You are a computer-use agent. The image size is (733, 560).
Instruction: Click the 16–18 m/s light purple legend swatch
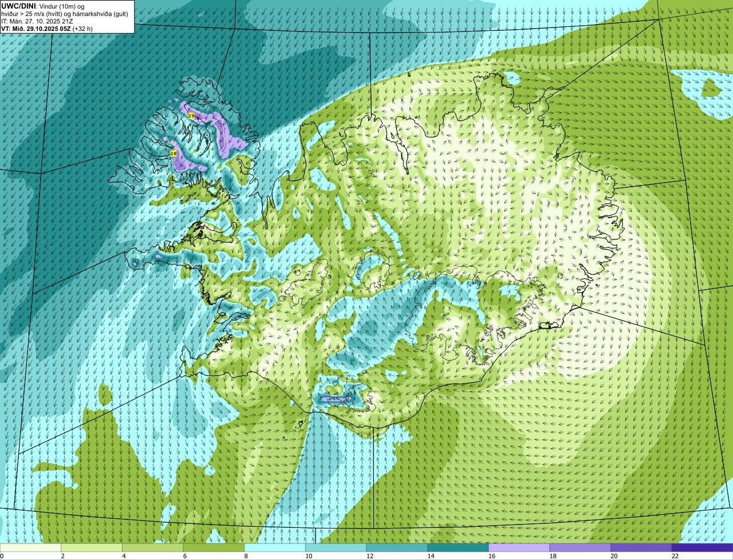tap(519, 547)
